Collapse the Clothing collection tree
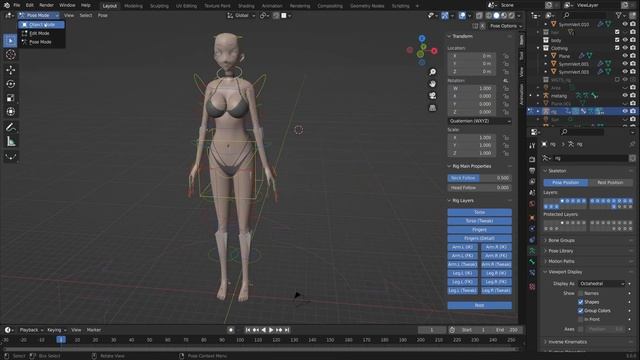The image size is (640, 360). 538,48
